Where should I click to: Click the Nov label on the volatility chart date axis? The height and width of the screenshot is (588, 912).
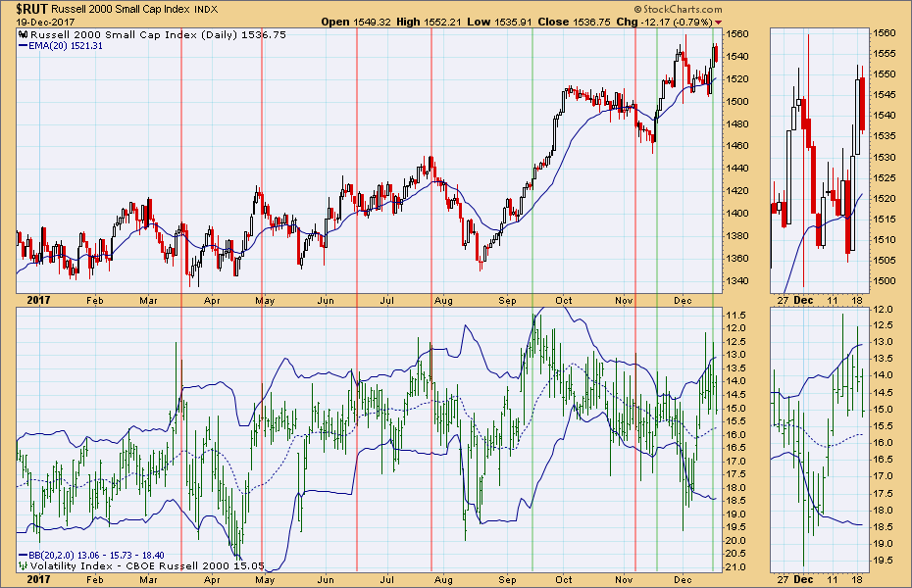624,579
